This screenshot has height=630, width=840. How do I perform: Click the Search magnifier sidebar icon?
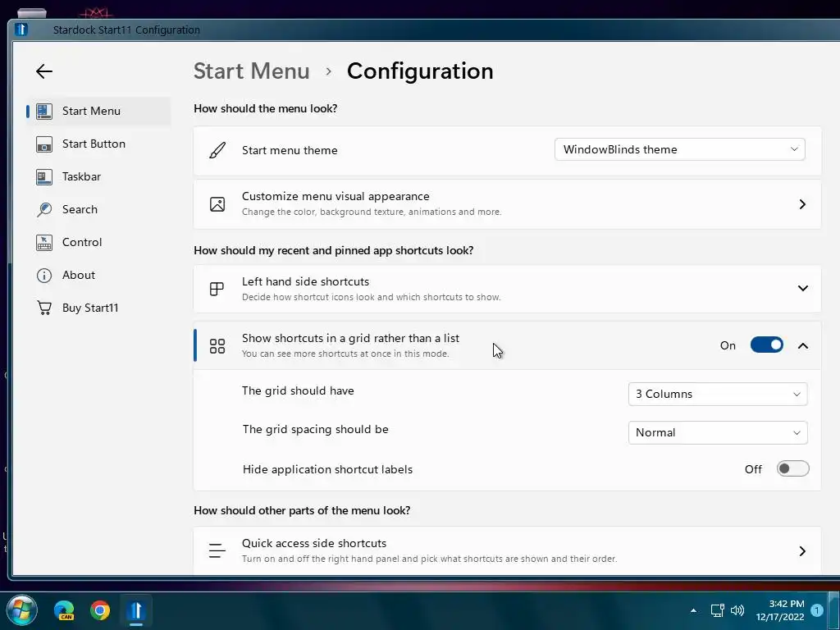(x=44, y=209)
